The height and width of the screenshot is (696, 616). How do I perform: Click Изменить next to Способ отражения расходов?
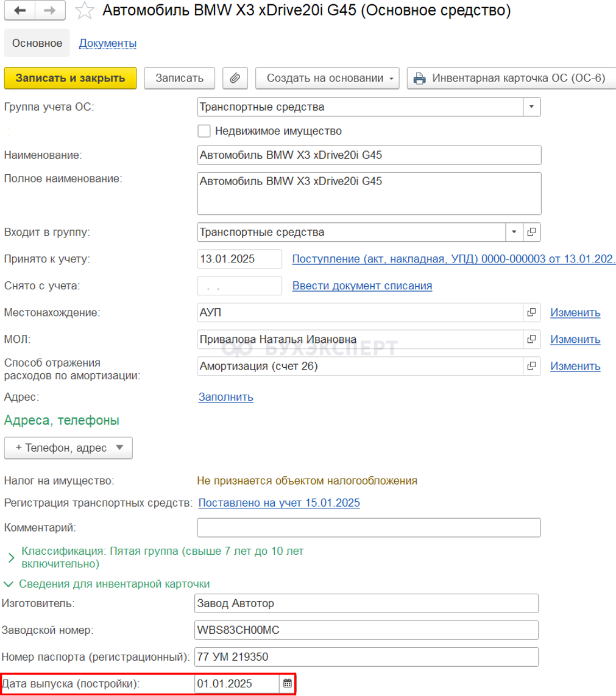(x=575, y=366)
